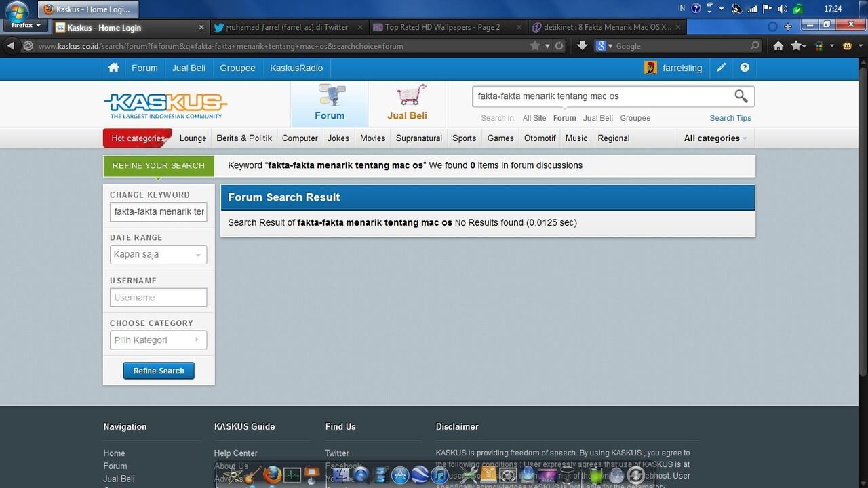Switch to detikinet 8 Fakta Menarik tab

click(x=606, y=27)
